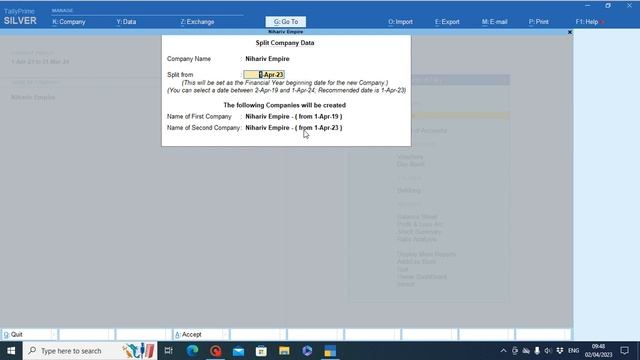Click the network tray icon
Viewport: 640px width, 360px height.
click(526, 351)
